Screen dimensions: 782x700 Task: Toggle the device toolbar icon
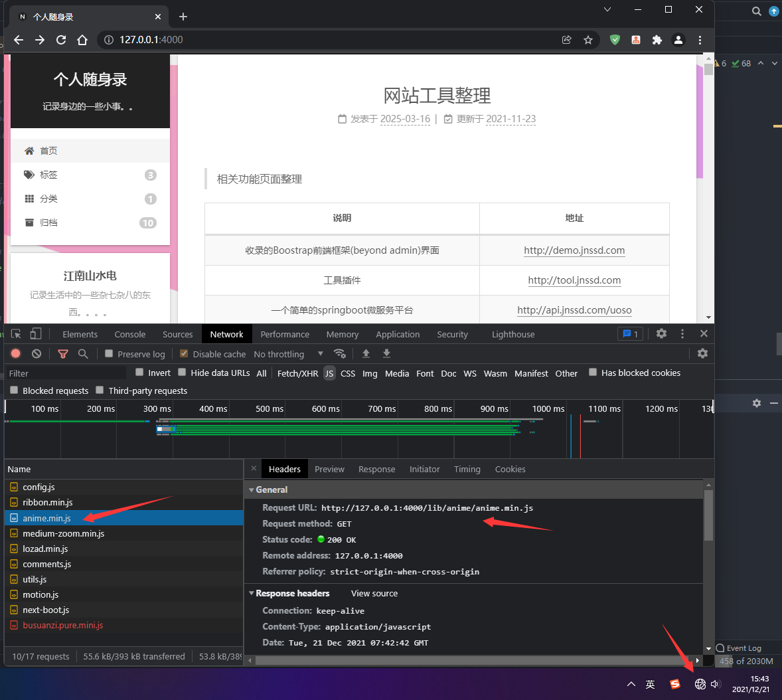coord(36,334)
